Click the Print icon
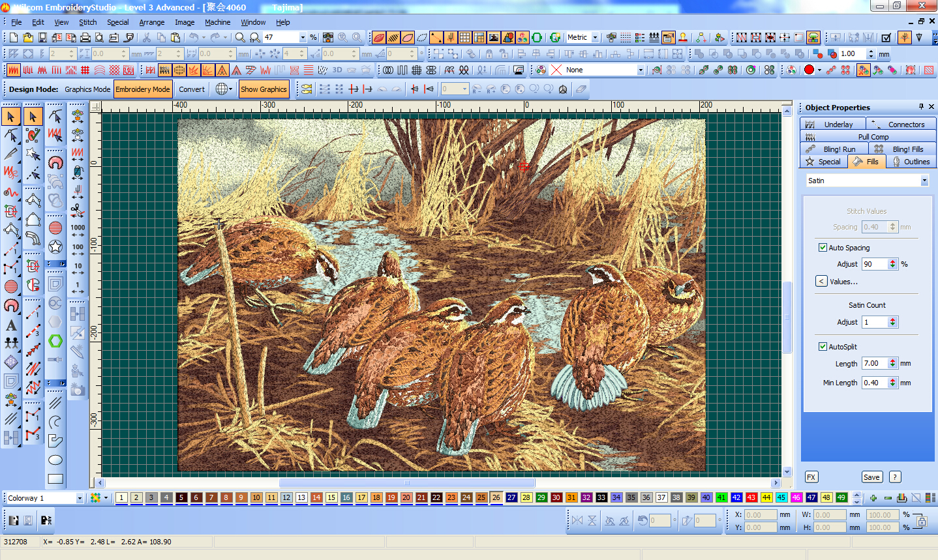Screen dimensions: 938x560 tap(85, 38)
